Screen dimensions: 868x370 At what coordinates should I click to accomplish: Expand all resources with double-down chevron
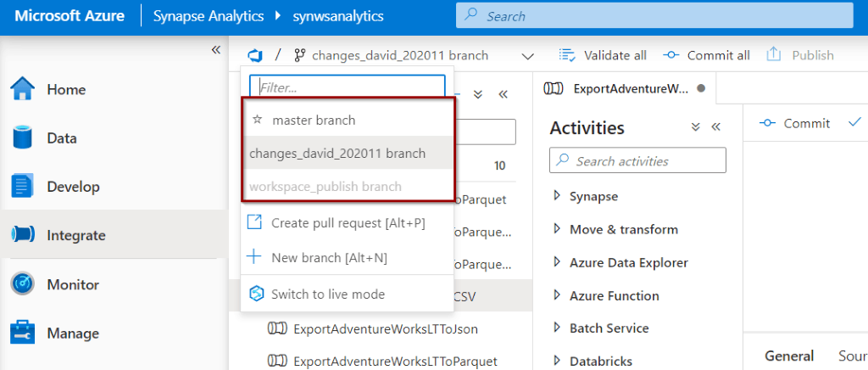(479, 95)
